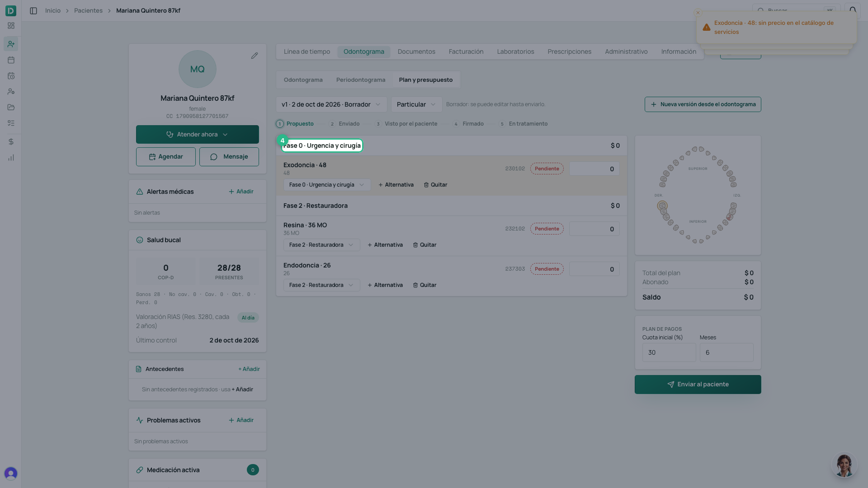Add a medical alert via Añadir
Screen dimensions: 868x488
[x=241, y=192]
